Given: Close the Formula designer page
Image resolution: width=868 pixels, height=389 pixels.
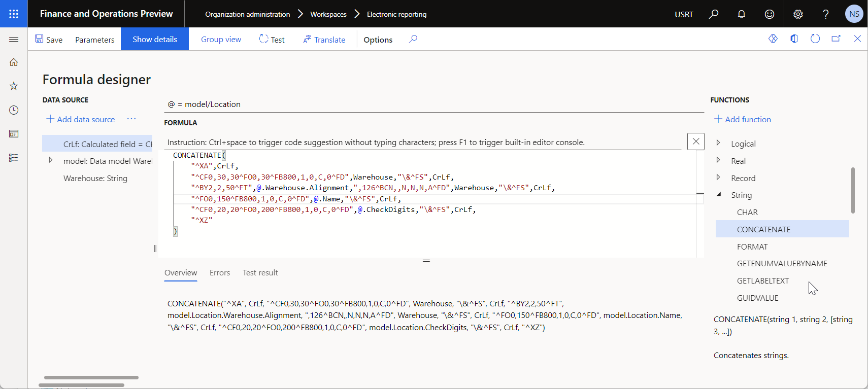Looking at the screenshot, I should (x=857, y=39).
